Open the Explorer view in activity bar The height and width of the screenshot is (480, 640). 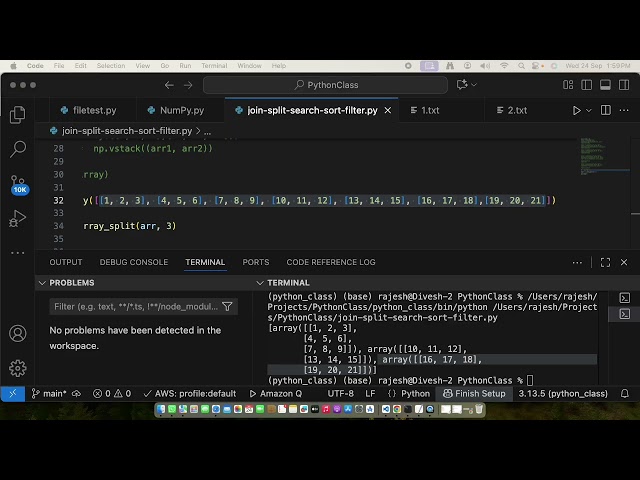point(18,115)
